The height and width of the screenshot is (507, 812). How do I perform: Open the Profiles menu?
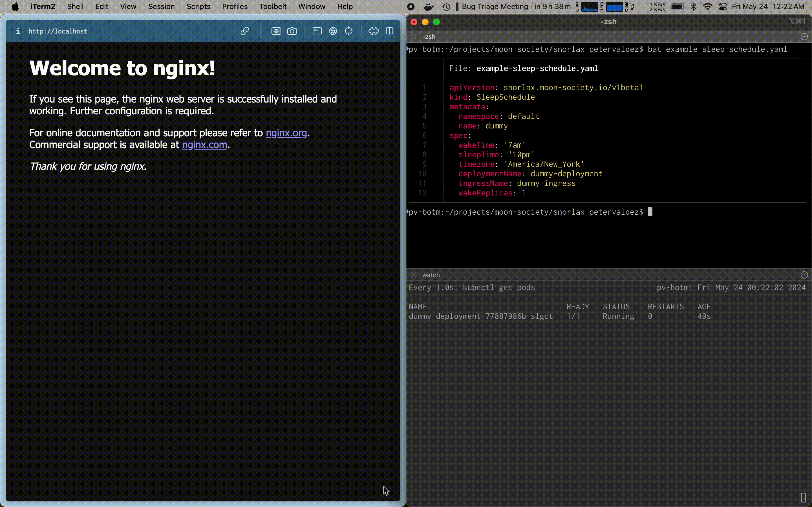(x=235, y=7)
